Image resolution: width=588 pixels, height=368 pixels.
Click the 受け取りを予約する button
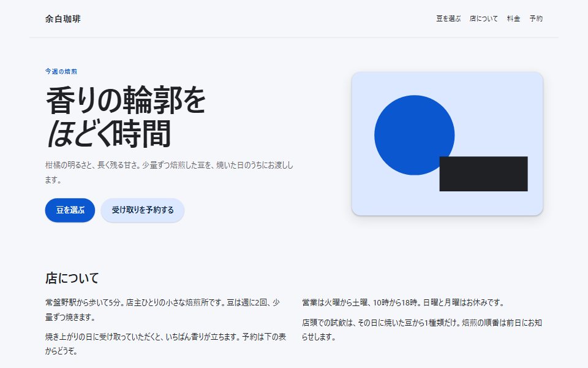click(143, 210)
